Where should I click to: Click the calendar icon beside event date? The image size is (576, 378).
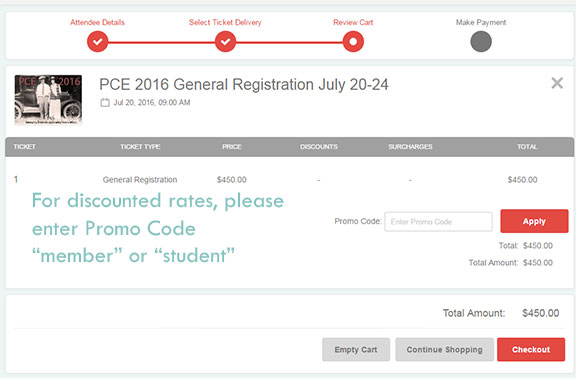(105, 102)
